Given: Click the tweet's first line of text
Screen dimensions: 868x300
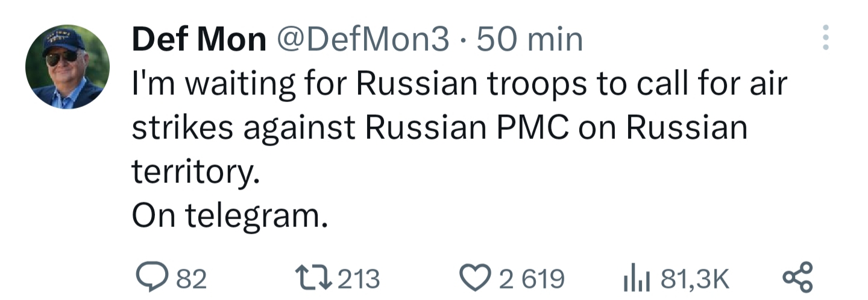Looking at the screenshot, I should click(x=459, y=85).
